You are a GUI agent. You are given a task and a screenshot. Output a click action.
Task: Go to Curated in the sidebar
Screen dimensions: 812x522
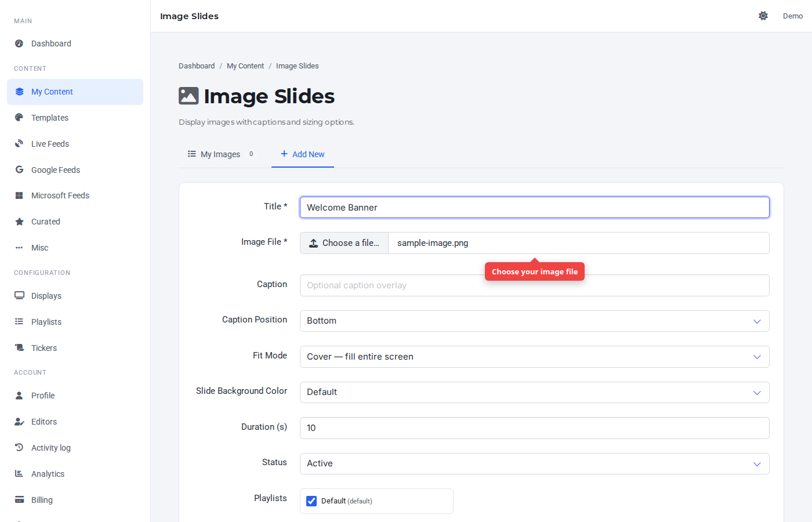(75, 222)
